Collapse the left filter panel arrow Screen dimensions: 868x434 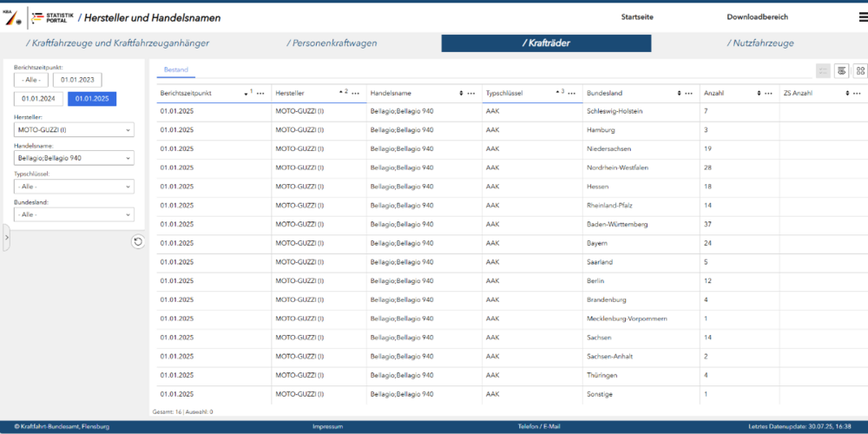pos(6,237)
